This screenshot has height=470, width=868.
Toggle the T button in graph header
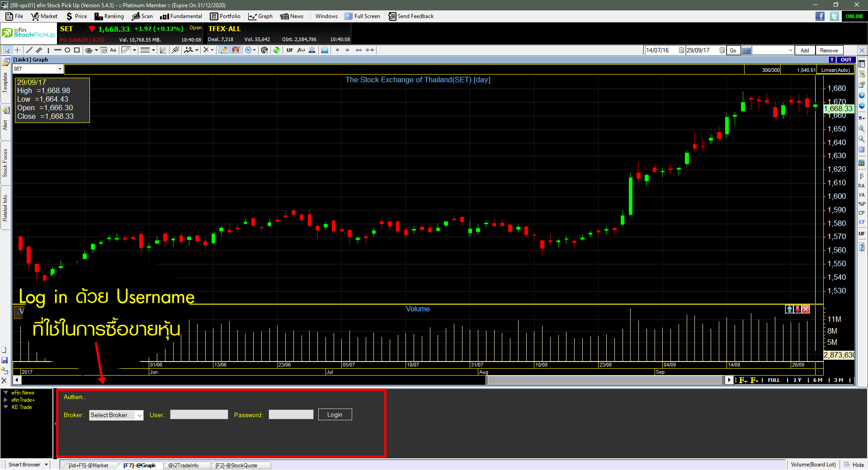[832, 60]
